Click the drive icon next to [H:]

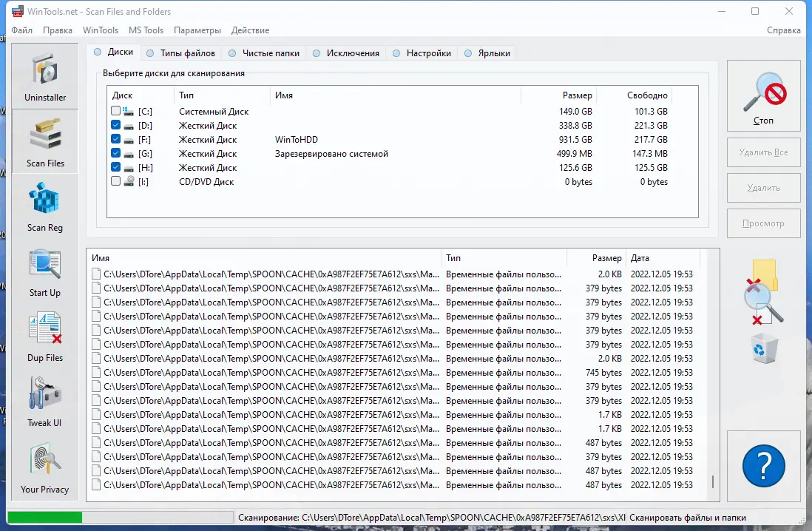(x=129, y=168)
